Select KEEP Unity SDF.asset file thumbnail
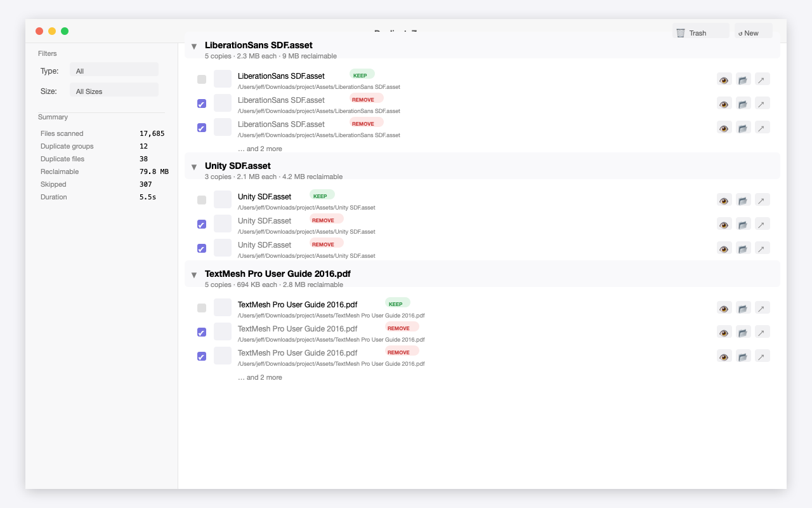 [x=223, y=199]
